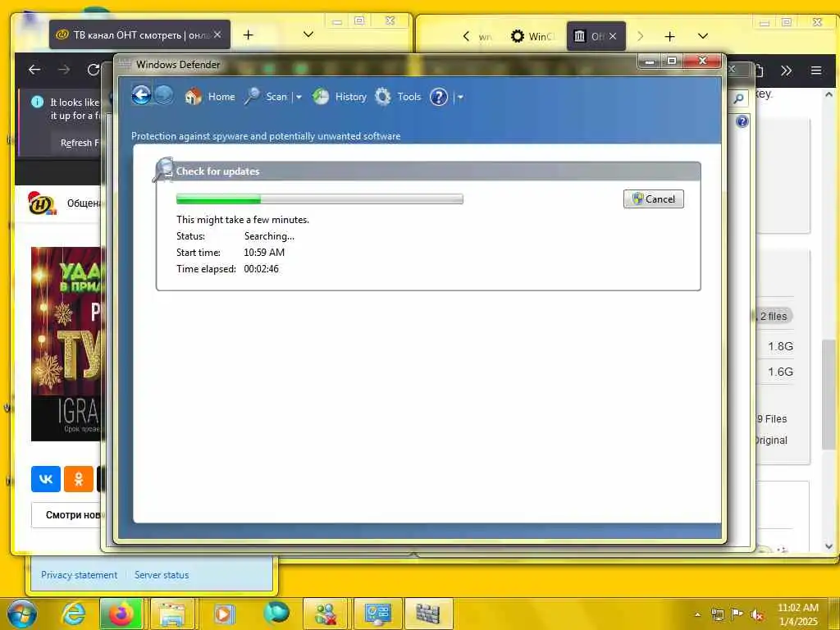Screen dimensions: 840x630
Task: Switch to Windows Defender taskbar button
Action: [x=428, y=614]
